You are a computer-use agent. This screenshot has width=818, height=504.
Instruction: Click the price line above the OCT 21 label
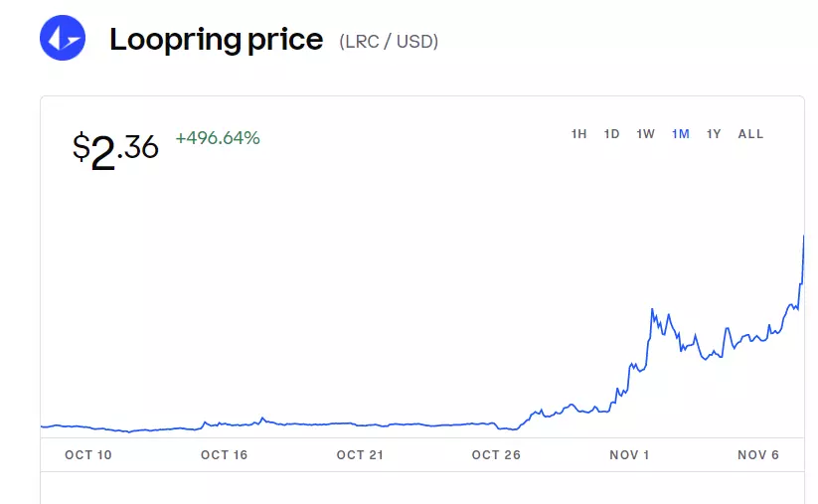coord(360,425)
